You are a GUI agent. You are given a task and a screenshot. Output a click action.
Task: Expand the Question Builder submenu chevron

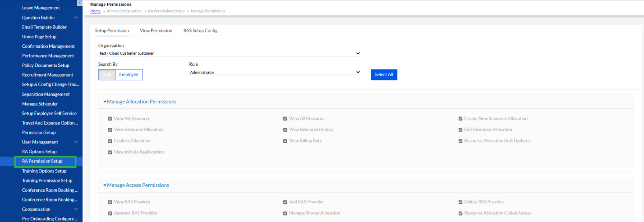(76, 18)
